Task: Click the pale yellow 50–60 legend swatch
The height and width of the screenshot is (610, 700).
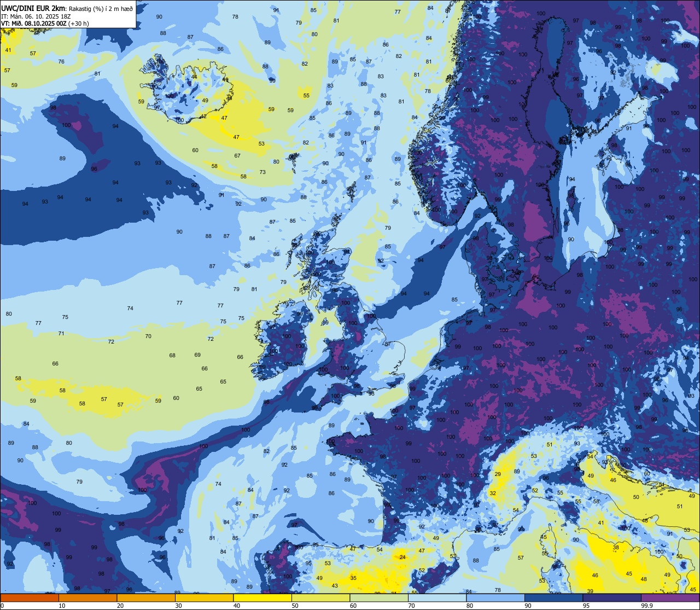Action: 320,597
